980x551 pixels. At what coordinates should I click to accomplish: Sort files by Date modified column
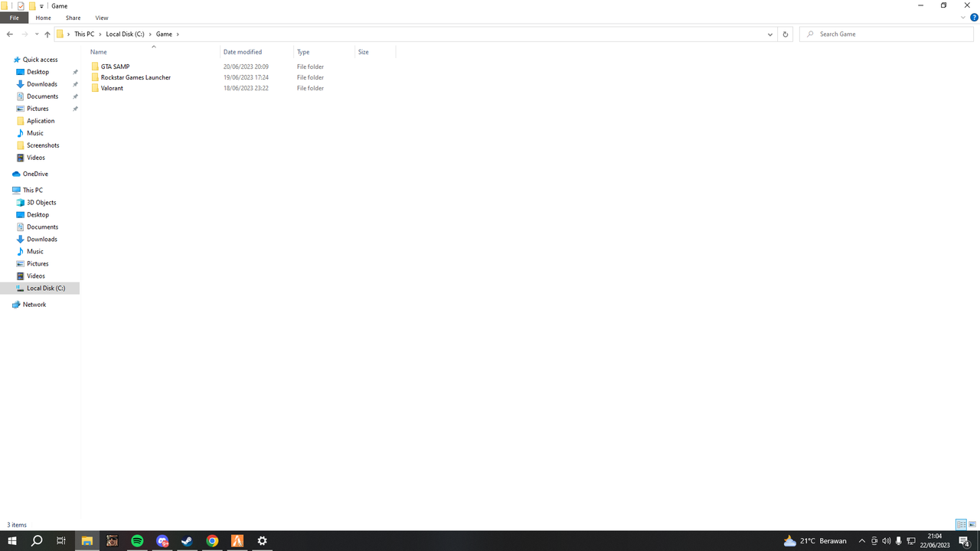[x=257, y=52]
